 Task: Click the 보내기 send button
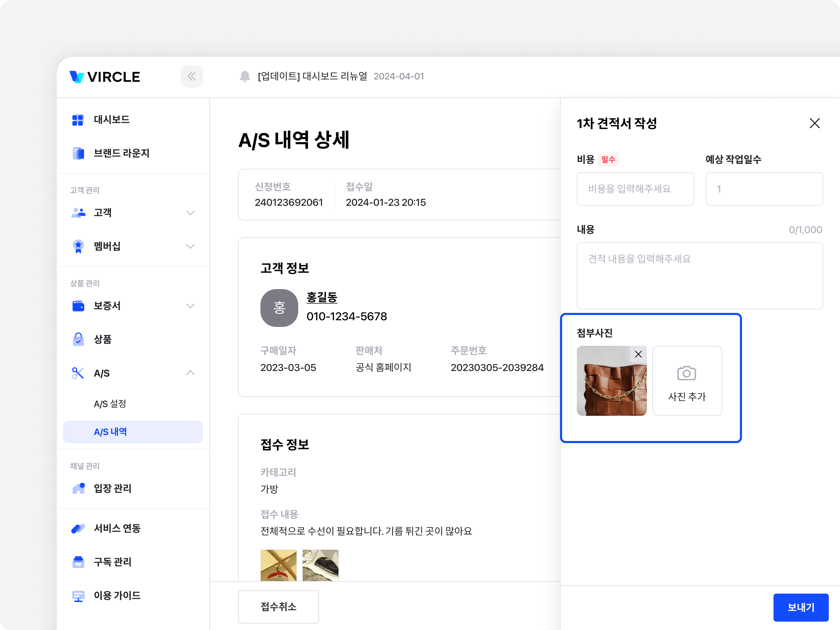pos(800,607)
